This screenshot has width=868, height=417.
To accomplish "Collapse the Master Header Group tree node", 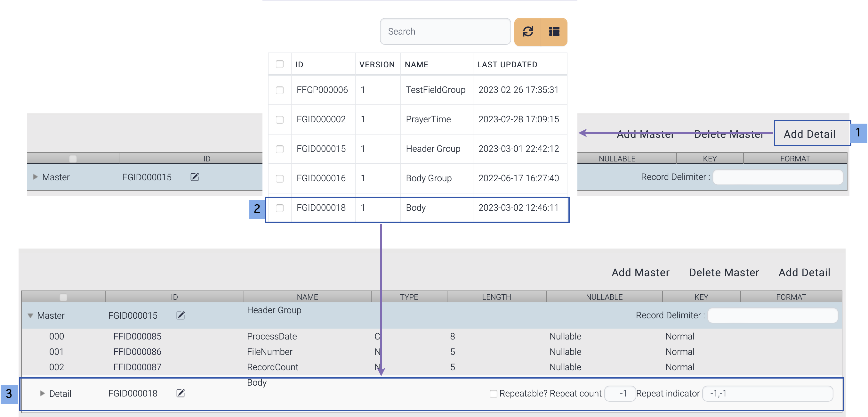I will tap(30, 315).
